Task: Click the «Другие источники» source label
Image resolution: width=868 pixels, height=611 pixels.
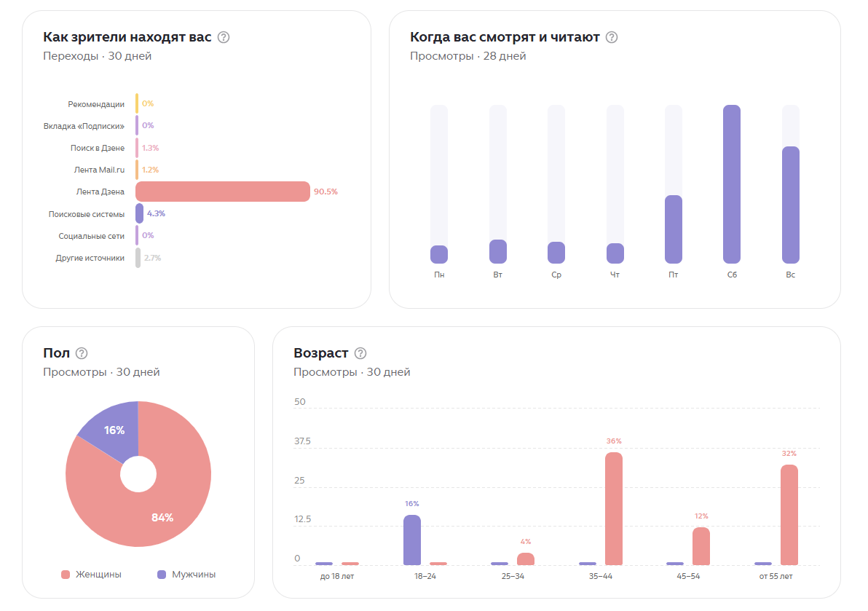Action: pyautogui.click(x=90, y=258)
